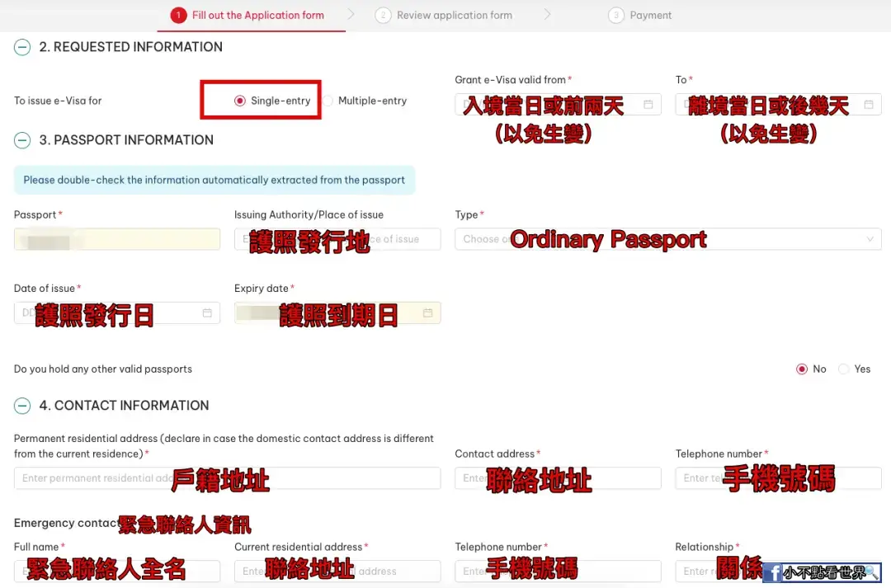Click calendar icon in Expiry date field
Viewport: 891px width, 588px height.
click(428, 313)
